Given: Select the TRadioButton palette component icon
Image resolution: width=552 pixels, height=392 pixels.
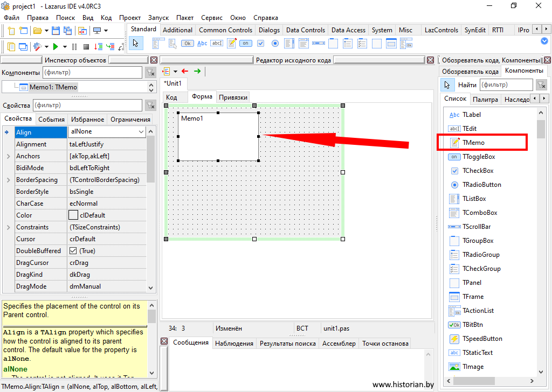Looking at the screenshot, I should 275,43.
